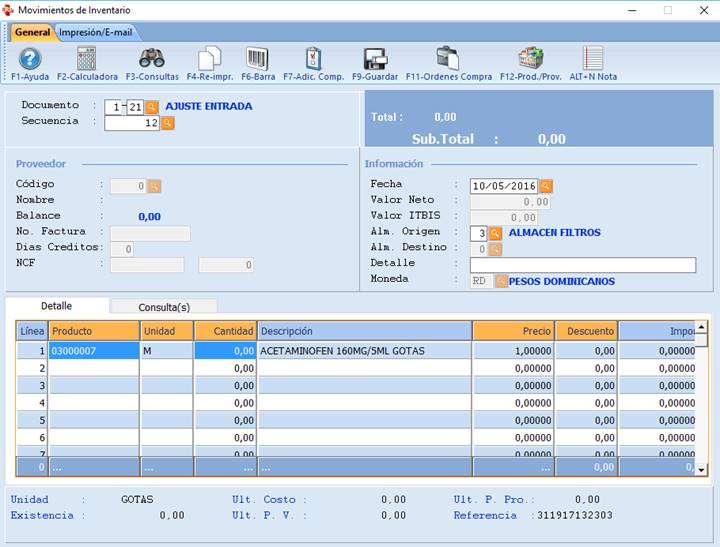
Task: Select product cell 03000007 in row 1
Action: (x=94, y=351)
